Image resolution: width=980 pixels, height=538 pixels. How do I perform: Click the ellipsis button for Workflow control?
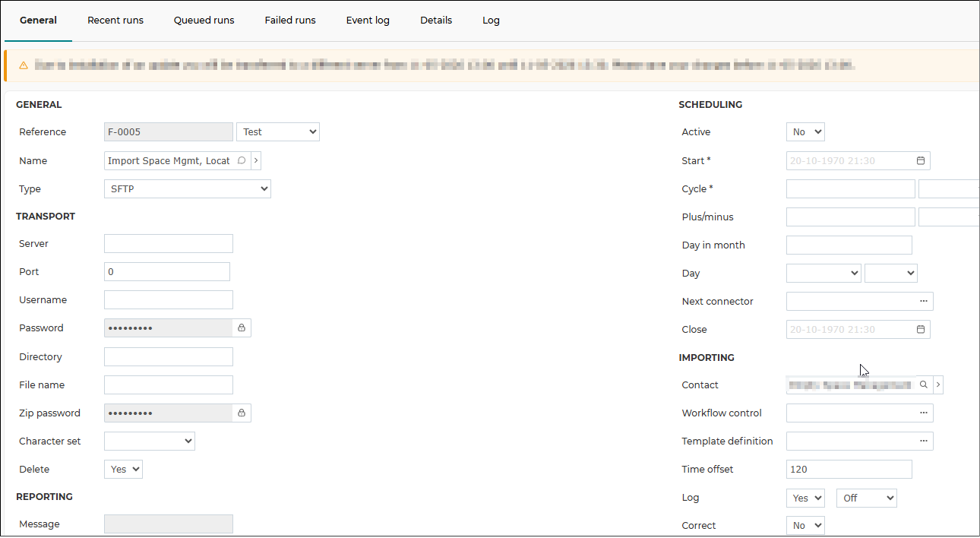[x=924, y=413]
